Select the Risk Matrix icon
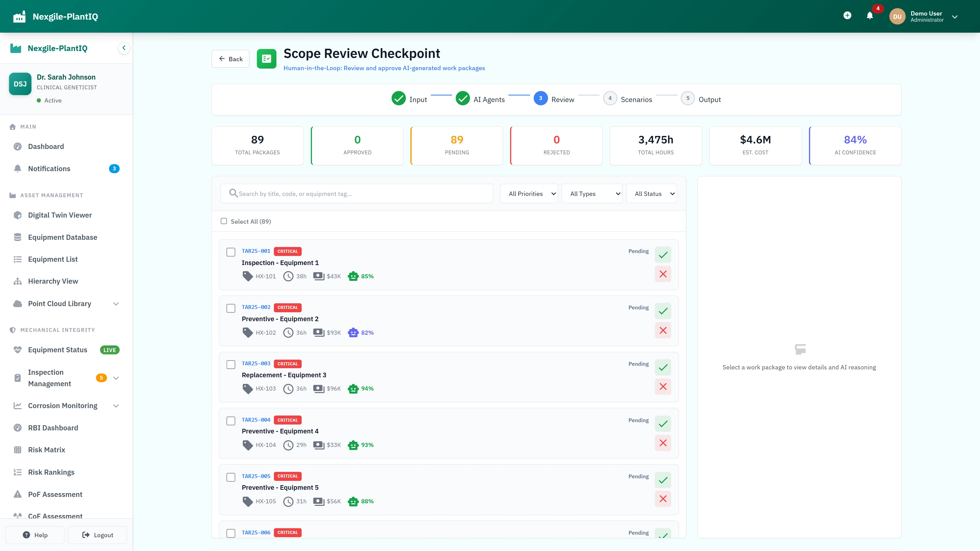Screen dimensions: 980x551 18,450
